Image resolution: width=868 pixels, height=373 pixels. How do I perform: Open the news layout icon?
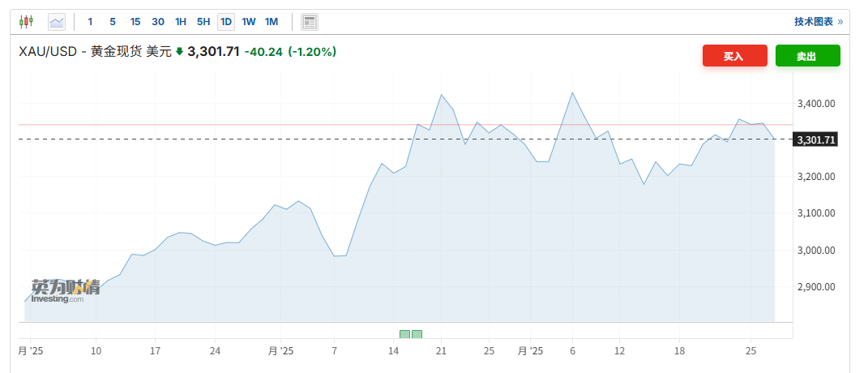pos(309,21)
